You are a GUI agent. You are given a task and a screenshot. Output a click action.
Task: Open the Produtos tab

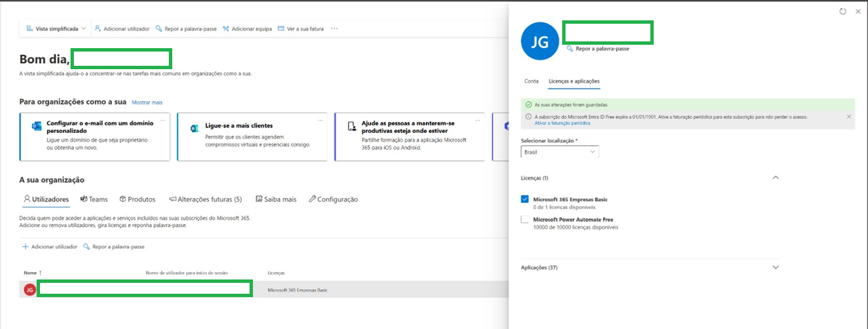click(x=137, y=199)
